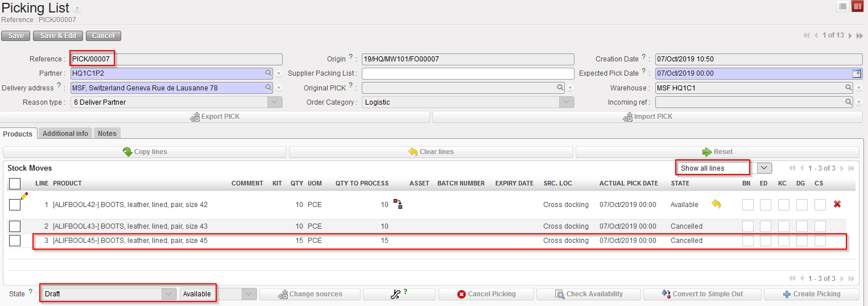Show help for State field question mark
Screen dimensions: 868x306
coord(31,292)
